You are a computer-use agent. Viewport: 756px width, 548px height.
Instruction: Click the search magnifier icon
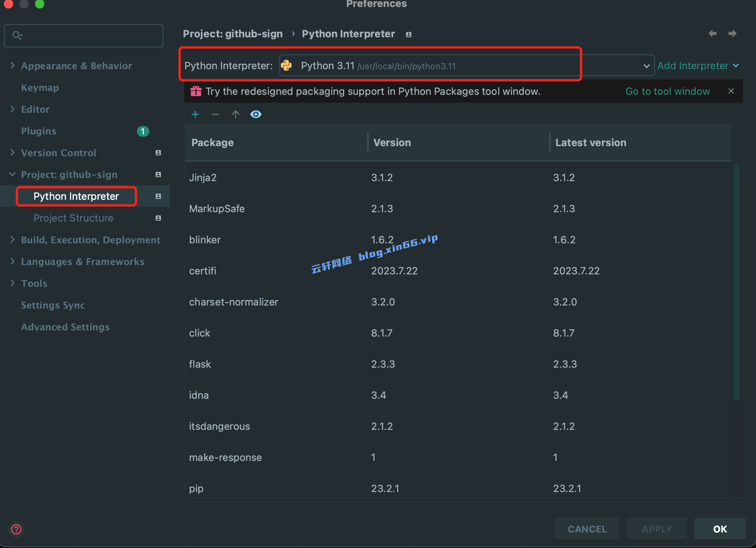click(17, 36)
